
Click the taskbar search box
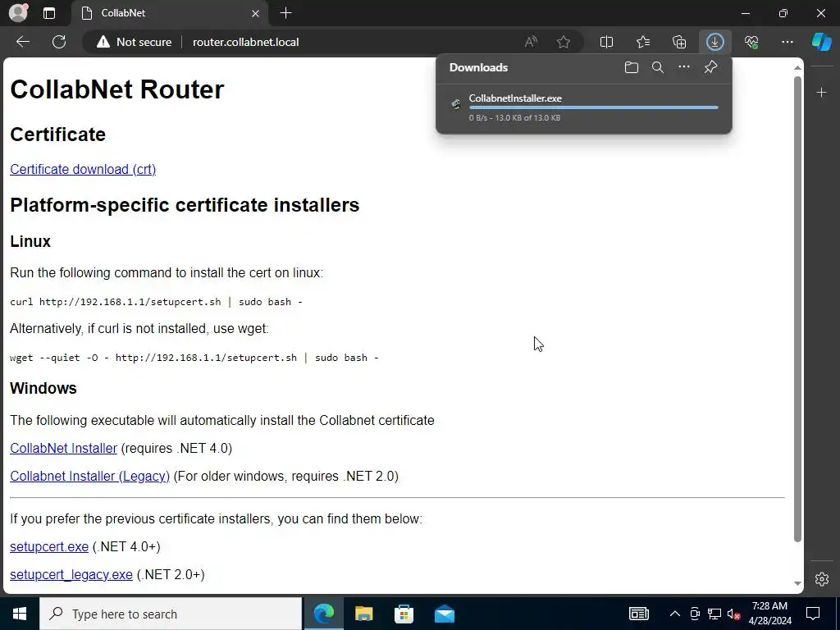tap(171, 614)
